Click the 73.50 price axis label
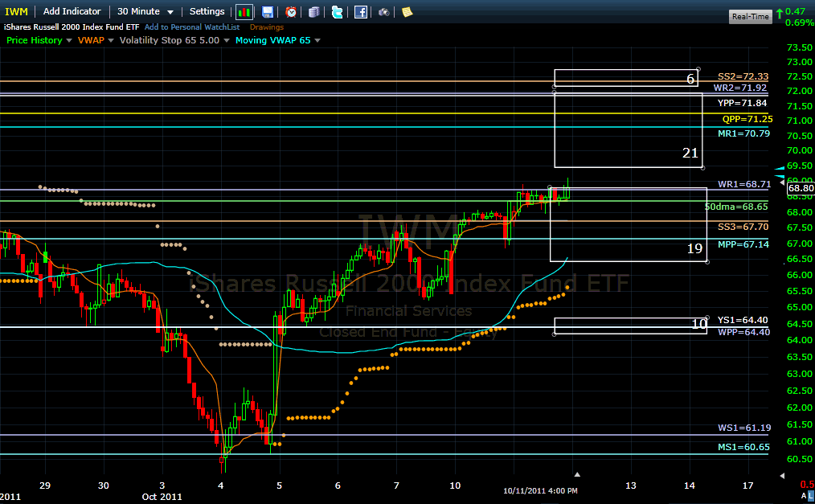This screenshot has width=815, height=504. (800, 47)
